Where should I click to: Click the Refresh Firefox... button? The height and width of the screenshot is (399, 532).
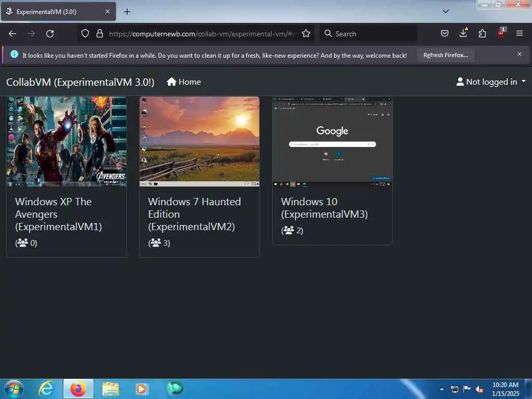pos(445,55)
